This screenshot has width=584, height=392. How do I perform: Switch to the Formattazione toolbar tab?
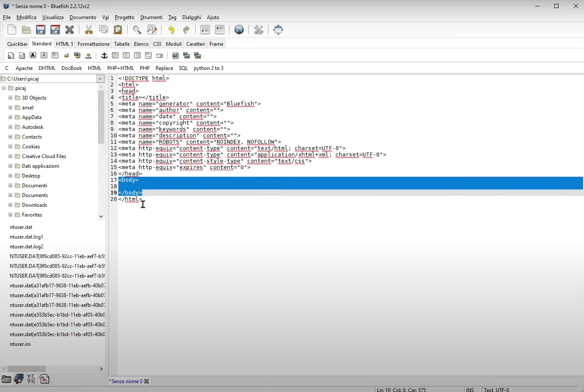[x=94, y=44]
